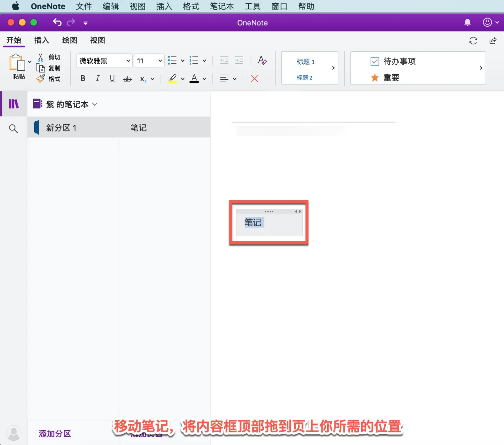504x445 pixels.
Task: Open the Share panel icon
Action: 493,40
